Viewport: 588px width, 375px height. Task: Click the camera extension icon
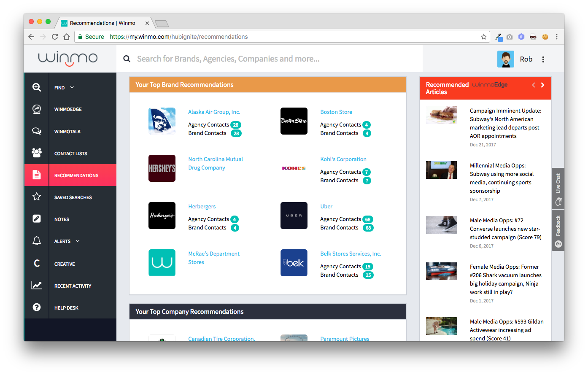tap(510, 37)
